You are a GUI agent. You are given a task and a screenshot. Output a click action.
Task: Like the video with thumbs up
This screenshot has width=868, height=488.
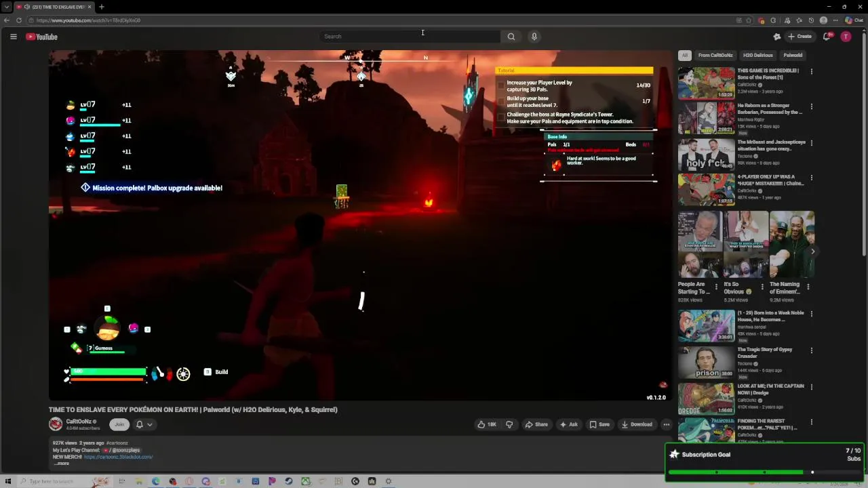point(487,424)
